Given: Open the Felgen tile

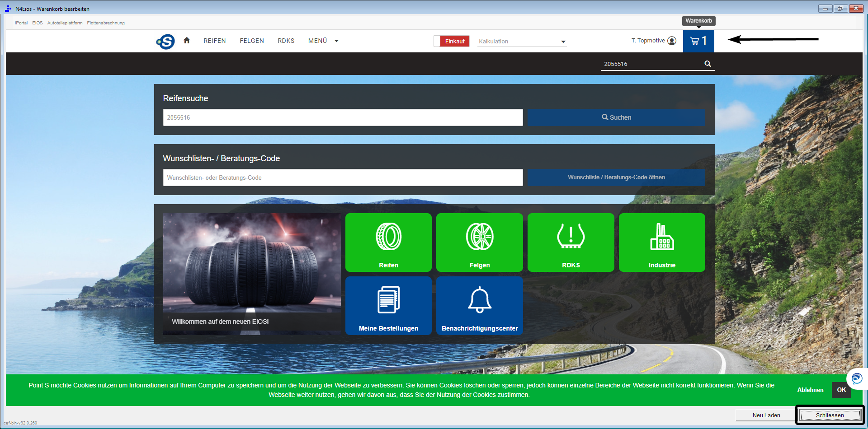Looking at the screenshot, I should [480, 242].
